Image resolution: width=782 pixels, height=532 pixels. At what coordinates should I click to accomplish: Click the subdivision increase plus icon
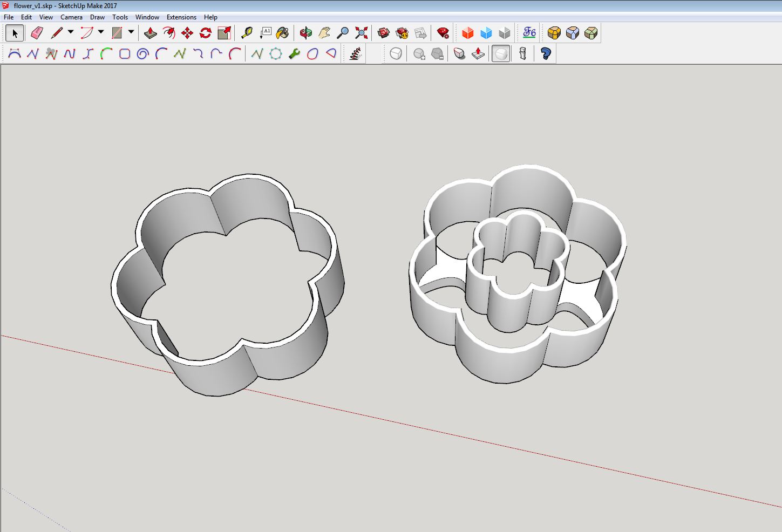pyautogui.click(x=419, y=54)
